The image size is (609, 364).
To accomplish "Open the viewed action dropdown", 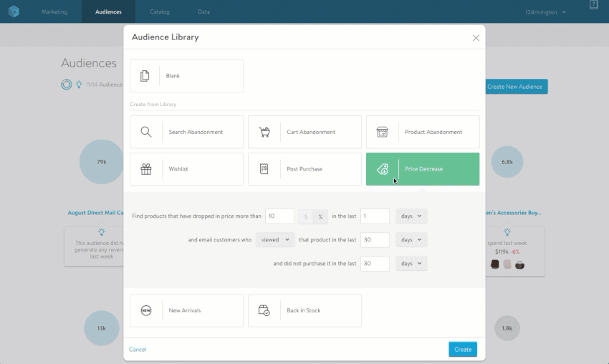I will point(275,240).
